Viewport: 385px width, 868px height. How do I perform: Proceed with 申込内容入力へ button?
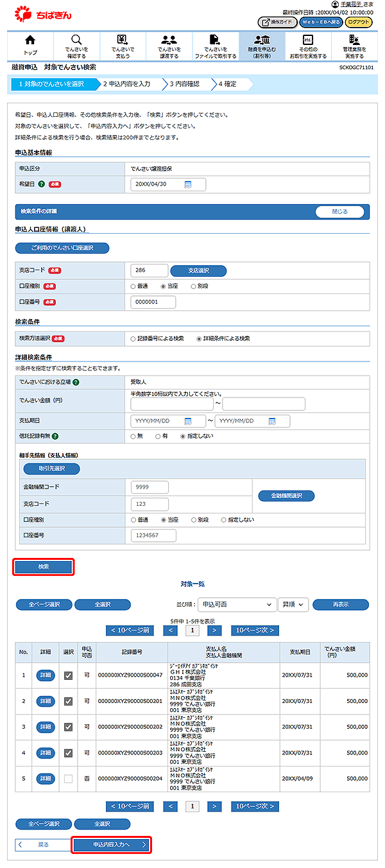pos(111,844)
